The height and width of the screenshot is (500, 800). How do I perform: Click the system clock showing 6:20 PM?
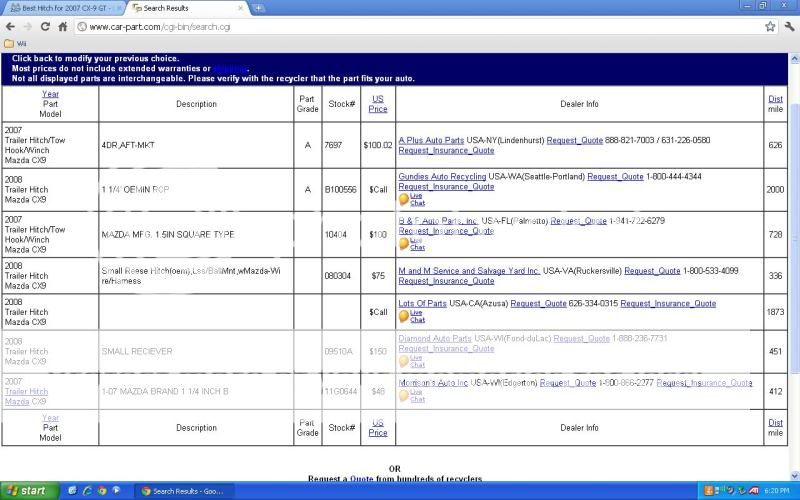pyautogui.click(x=777, y=491)
